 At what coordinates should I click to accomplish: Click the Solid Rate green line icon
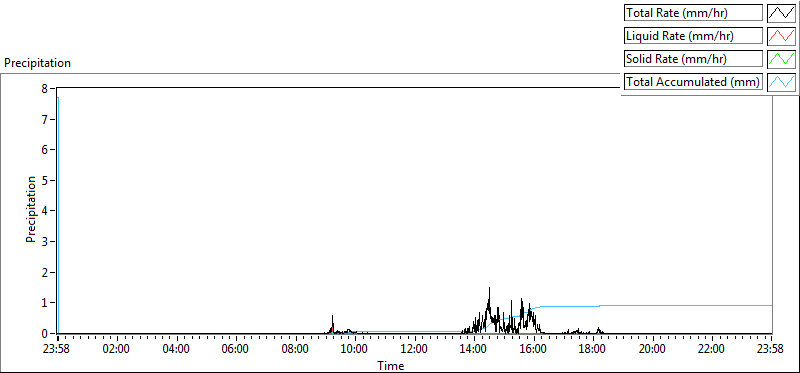pyautogui.click(x=781, y=59)
